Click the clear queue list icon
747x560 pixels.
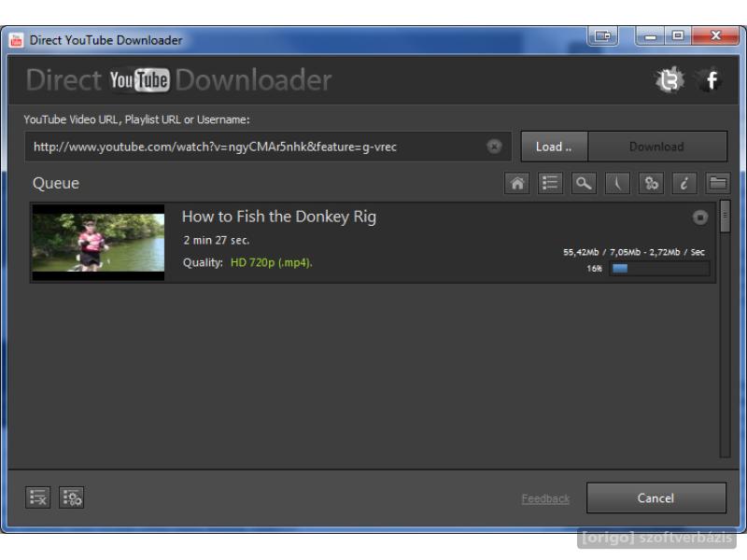point(37,497)
